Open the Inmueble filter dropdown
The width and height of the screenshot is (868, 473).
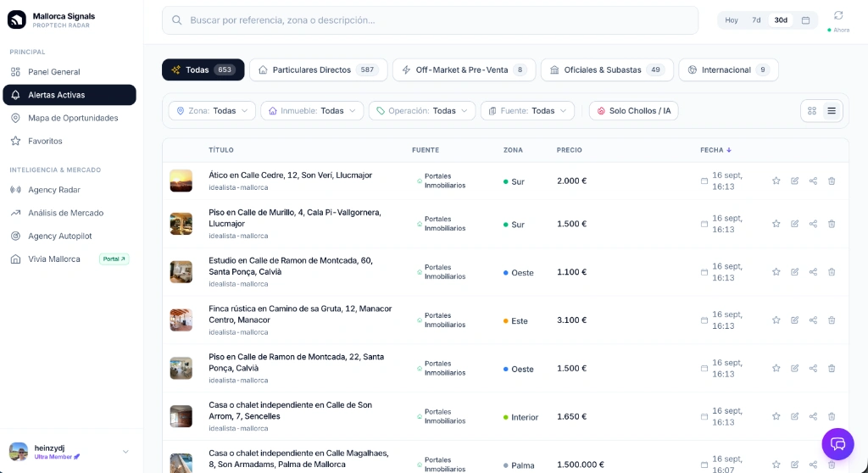coord(312,111)
